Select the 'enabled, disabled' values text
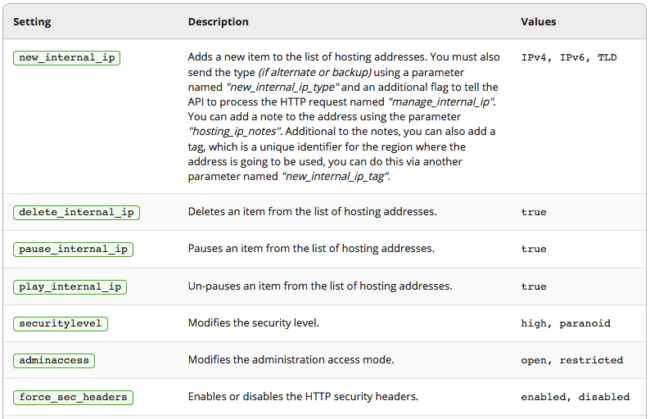Image resolution: width=650 pixels, height=419 pixels. click(x=575, y=397)
